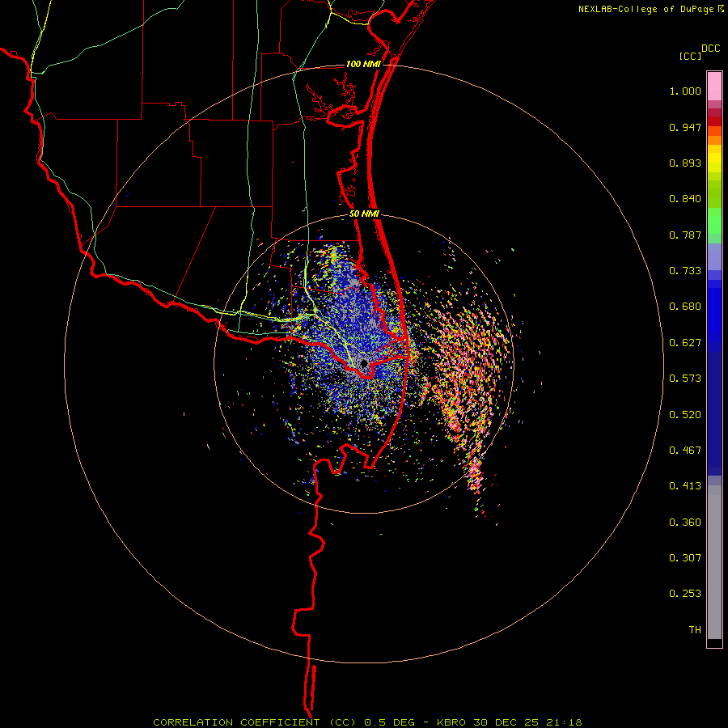Viewport: 728px width, 728px height.
Task: Click the 30 DEC 25 date text
Action: [x=506, y=722]
